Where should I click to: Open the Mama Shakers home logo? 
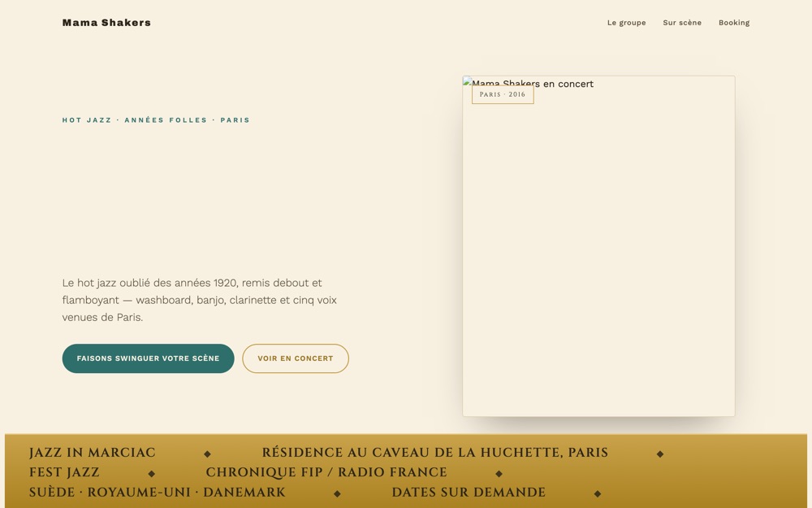click(106, 22)
